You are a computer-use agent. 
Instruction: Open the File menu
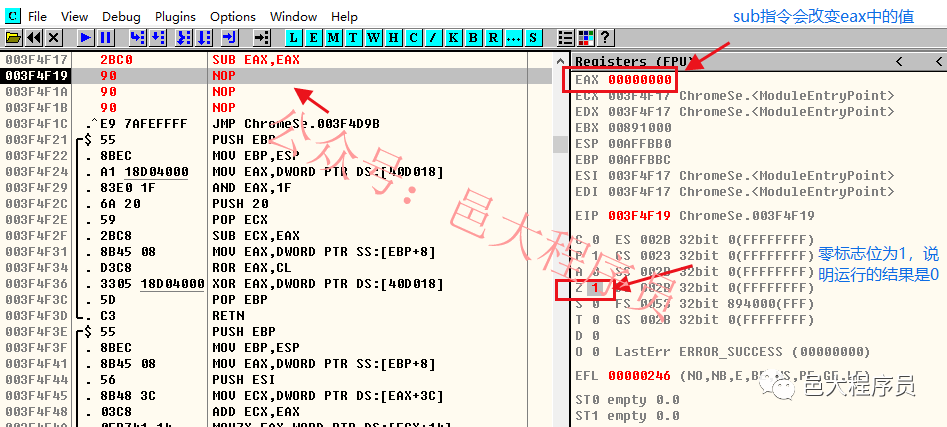(37, 17)
